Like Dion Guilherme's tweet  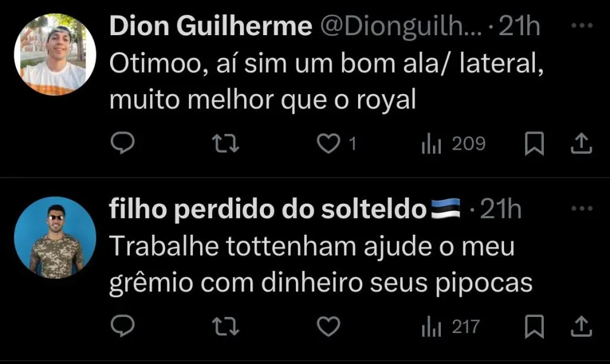point(327,145)
